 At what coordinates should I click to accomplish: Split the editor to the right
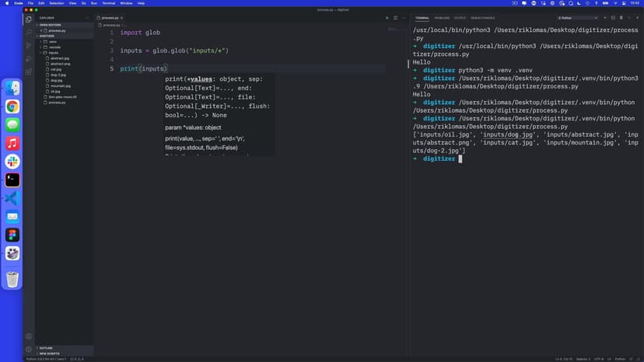[395, 17]
